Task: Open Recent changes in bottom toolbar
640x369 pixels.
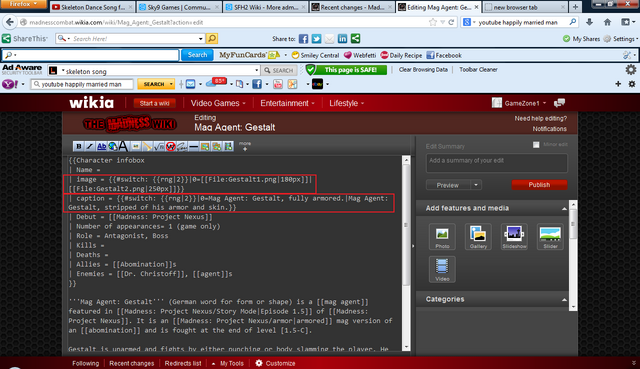Action: 131,363
